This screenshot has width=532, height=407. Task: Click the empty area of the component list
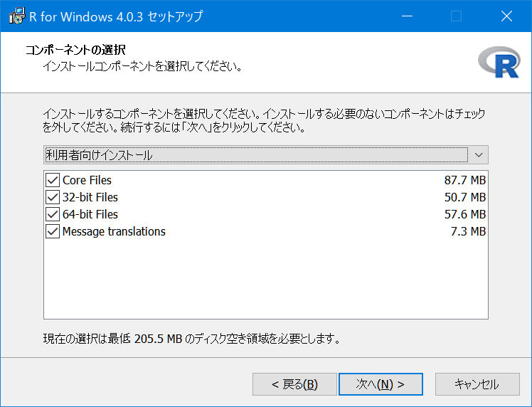[x=266, y=278]
